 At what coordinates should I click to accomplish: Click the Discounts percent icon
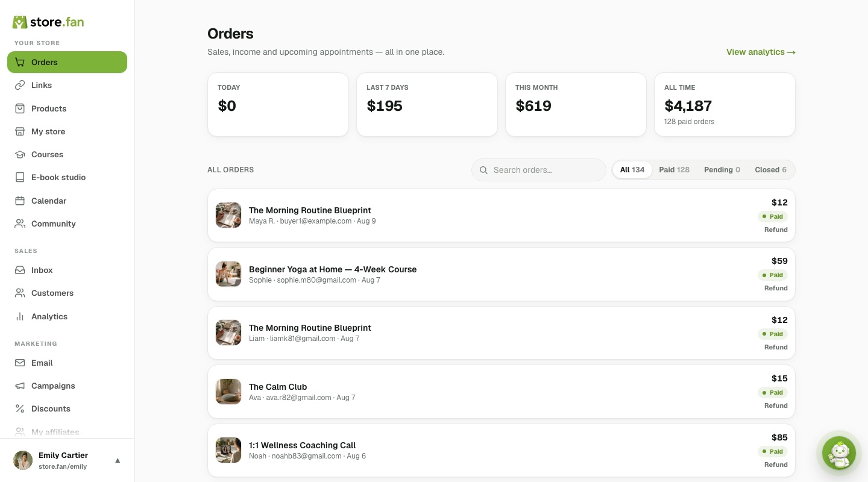20,408
